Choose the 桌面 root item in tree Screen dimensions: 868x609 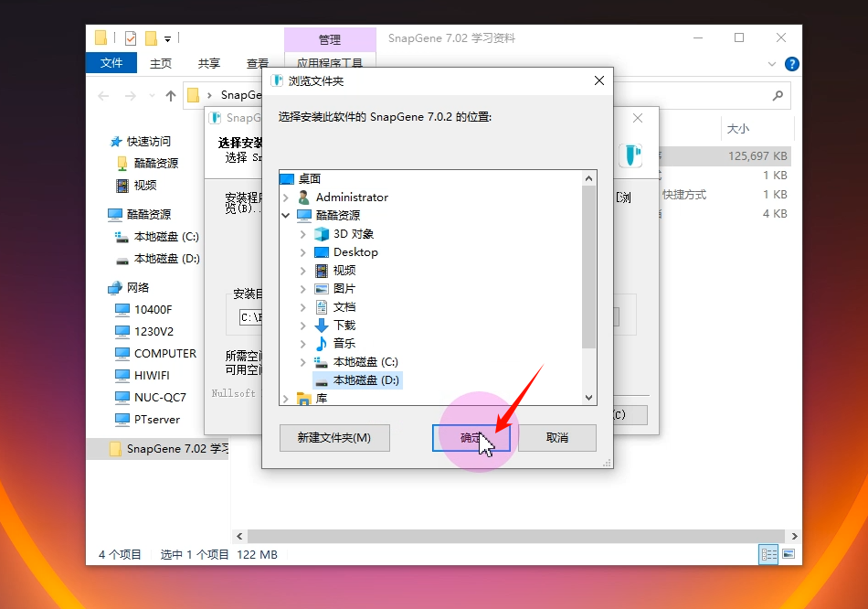(309, 179)
